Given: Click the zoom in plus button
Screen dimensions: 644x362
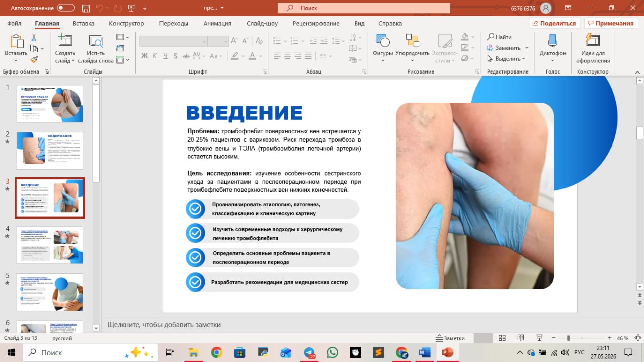Looking at the screenshot, I should pyautogui.click(x=609, y=338).
